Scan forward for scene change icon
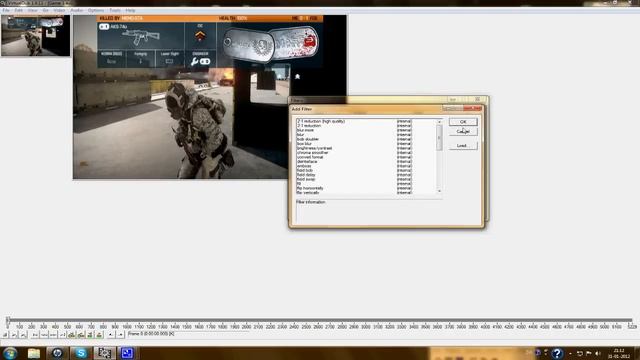The image size is (640, 360). (99, 335)
